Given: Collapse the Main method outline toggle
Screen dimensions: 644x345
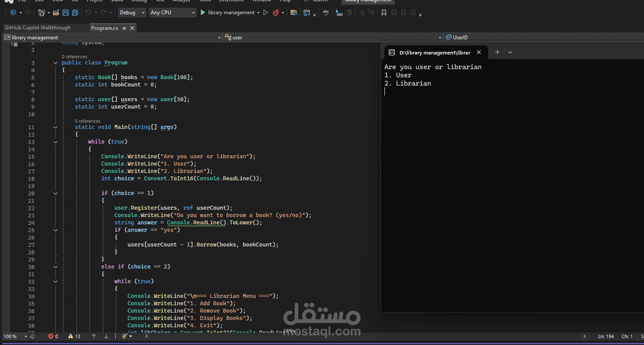Looking at the screenshot, I should click(55, 127).
